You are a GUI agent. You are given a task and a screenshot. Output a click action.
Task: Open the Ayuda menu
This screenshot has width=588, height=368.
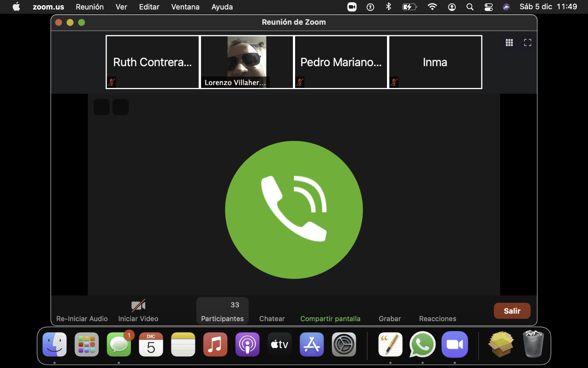[222, 7]
